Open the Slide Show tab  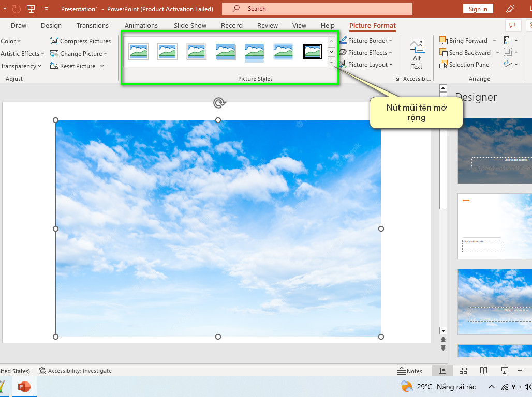[190, 25]
